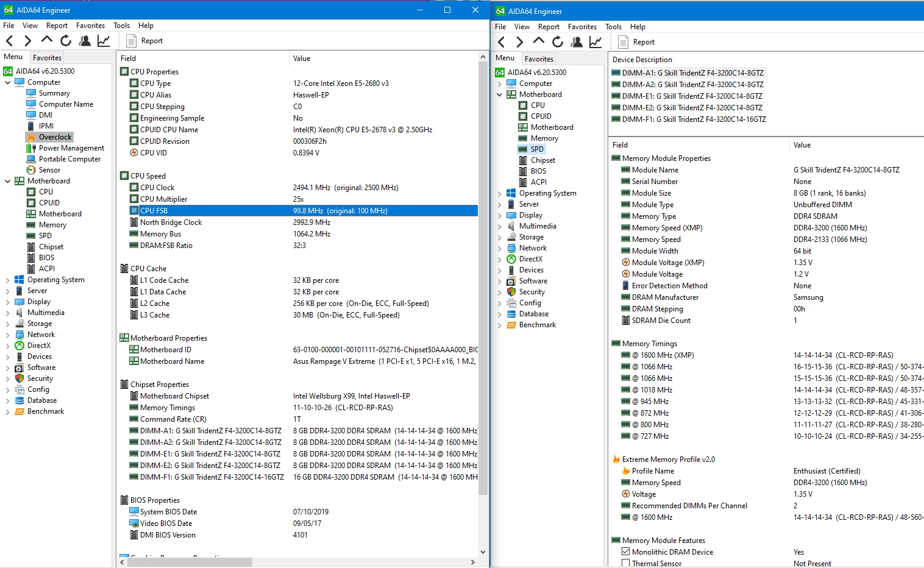Open the line chart tool in the Overclock window
Screen dimensions: 924x568
[104, 41]
